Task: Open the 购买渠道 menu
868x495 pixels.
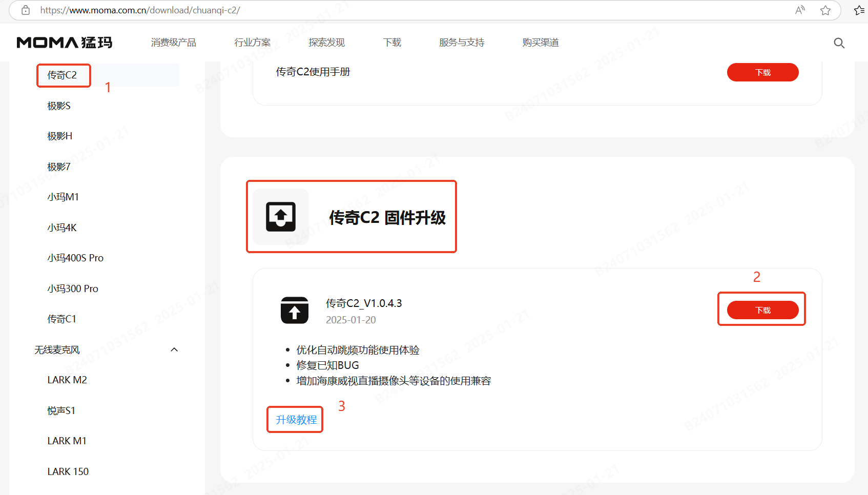Action: [541, 43]
